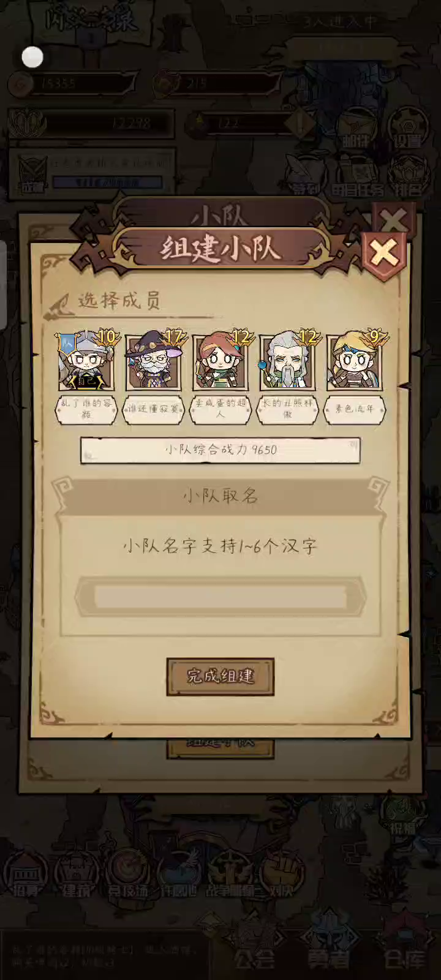Image resolution: width=441 pixels, height=980 pixels.
Task: Select the level 9 blonde warrior avatar
Action: (x=355, y=361)
